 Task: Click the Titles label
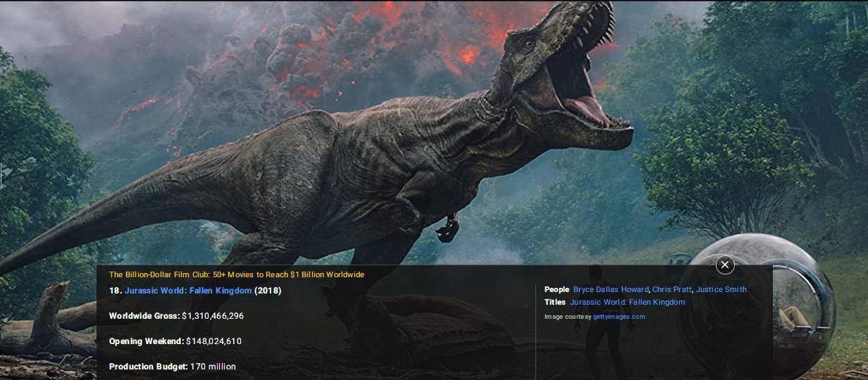tap(554, 302)
